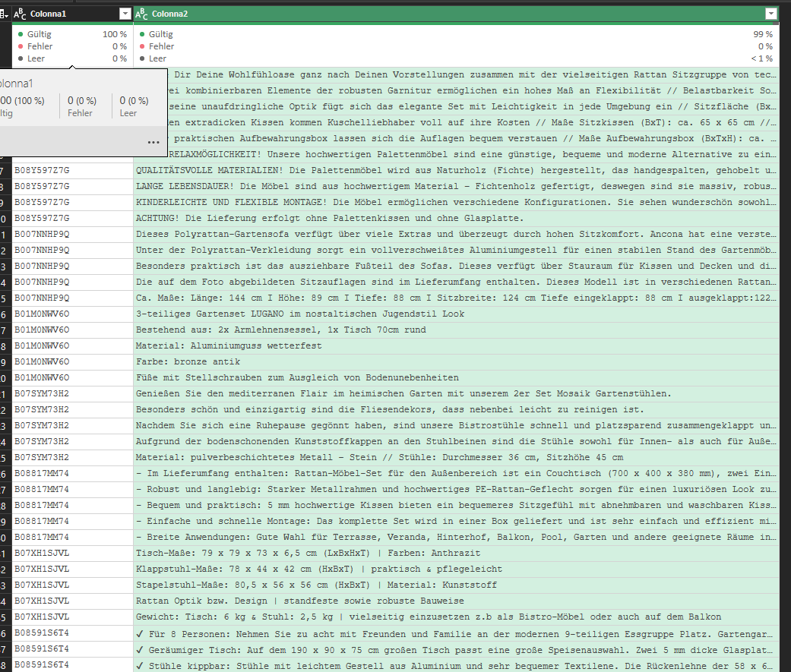Select B08Y597Z7G cell beside ACHTUNG row
The image size is (791, 672).
coord(72,218)
